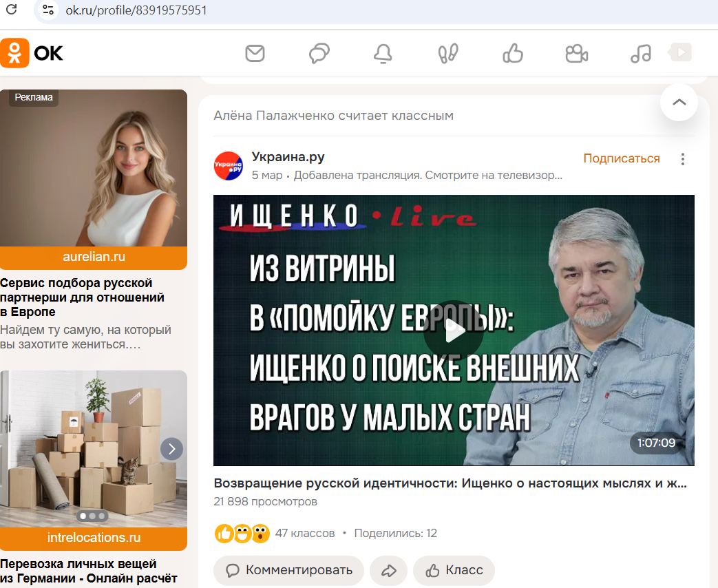Viewport: 718px width, 588px height.
Task: Open the thumbs-up events icon
Action: pyautogui.click(x=512, y=53)
